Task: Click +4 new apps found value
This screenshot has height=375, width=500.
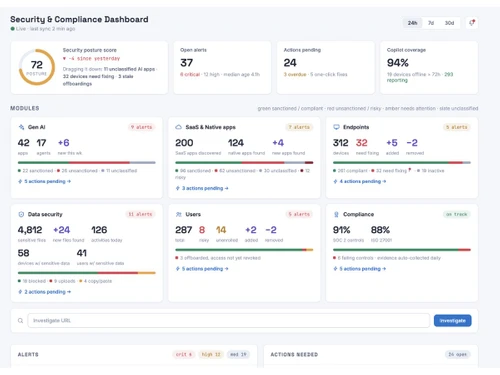Action: coord(278,143)
